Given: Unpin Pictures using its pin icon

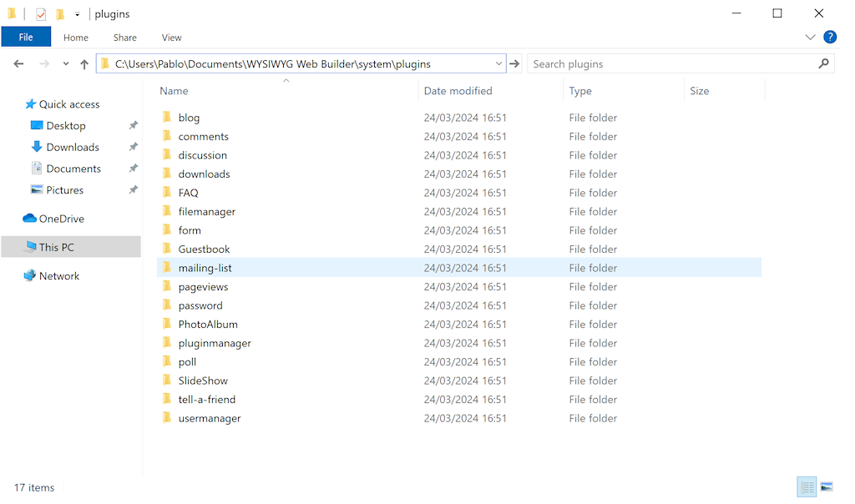Looking at the screenshot, I should point(133,189).
